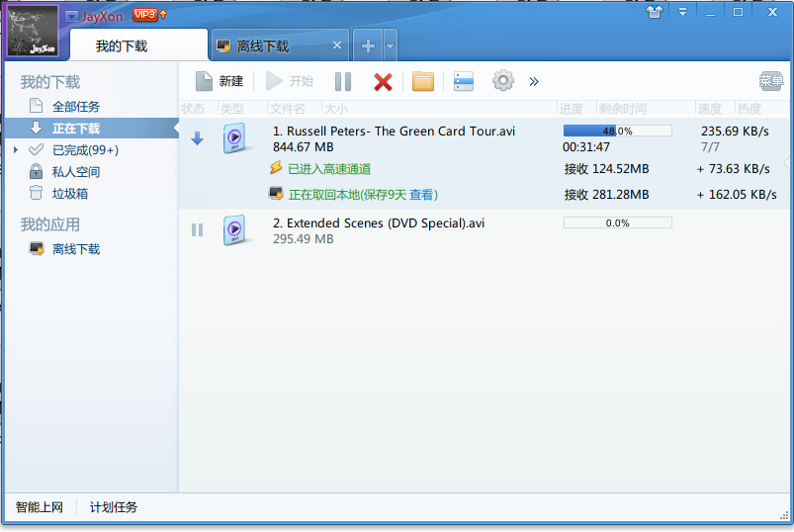Viewport: 794px width, 532px height.
Task: Click the 新建 new task button
Action: click(219, 81)
